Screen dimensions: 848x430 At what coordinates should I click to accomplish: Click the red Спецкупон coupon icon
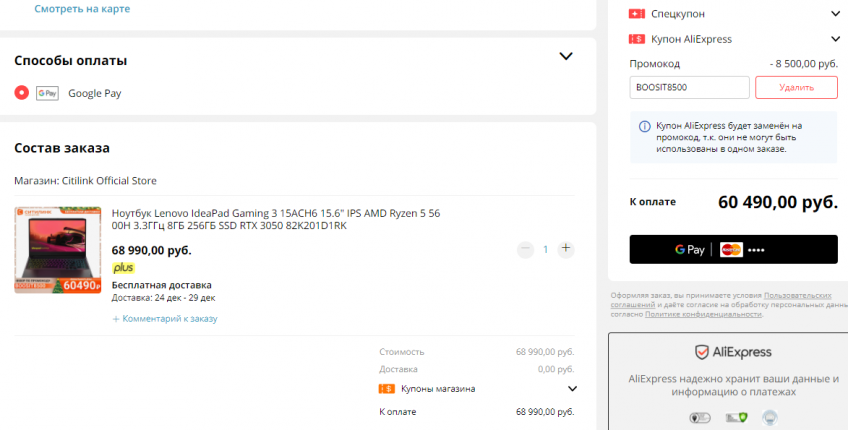(637, 14)
